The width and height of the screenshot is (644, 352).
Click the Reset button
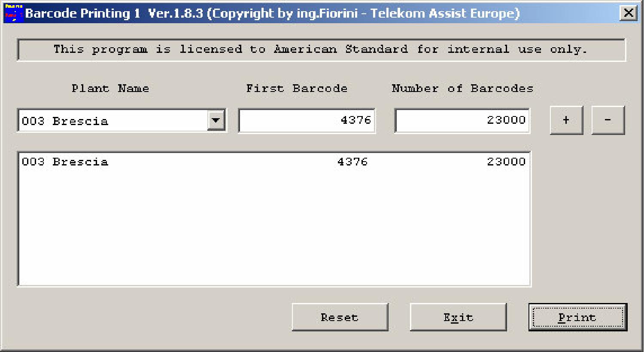[340, 317]
